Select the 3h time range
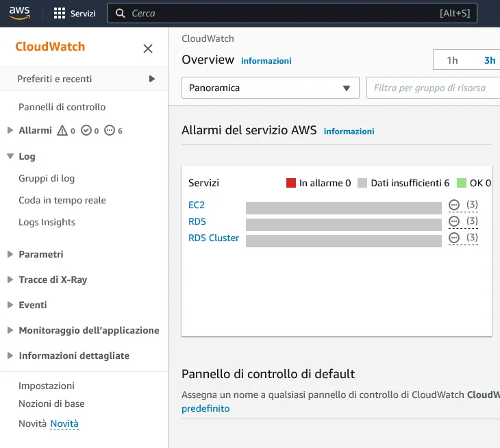Image resolution: width=500 pixels, height=448 pixels. pos(490,60)
